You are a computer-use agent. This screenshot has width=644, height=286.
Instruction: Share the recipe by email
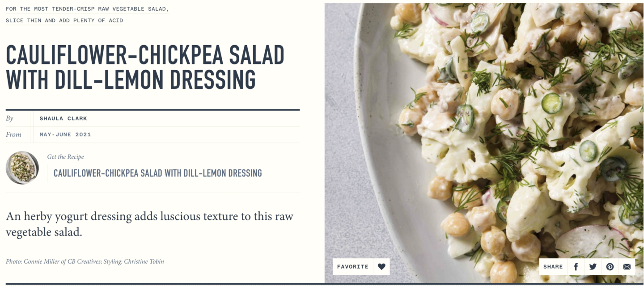(627, 266)
